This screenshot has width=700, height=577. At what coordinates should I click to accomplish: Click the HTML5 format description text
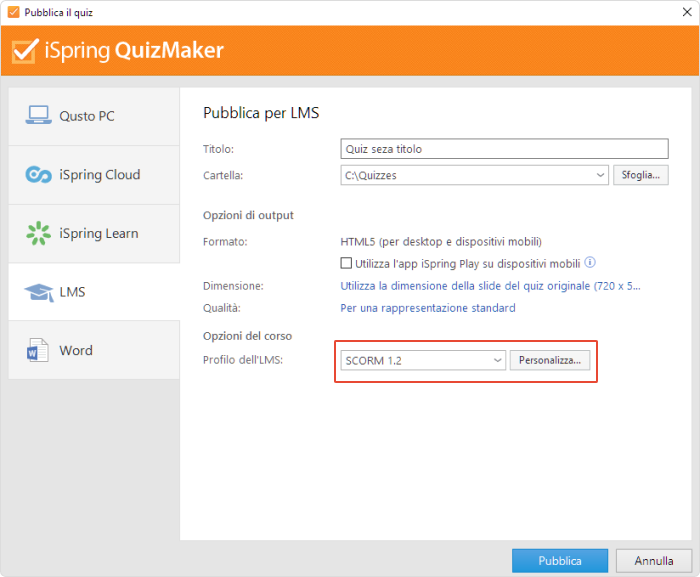441,242
